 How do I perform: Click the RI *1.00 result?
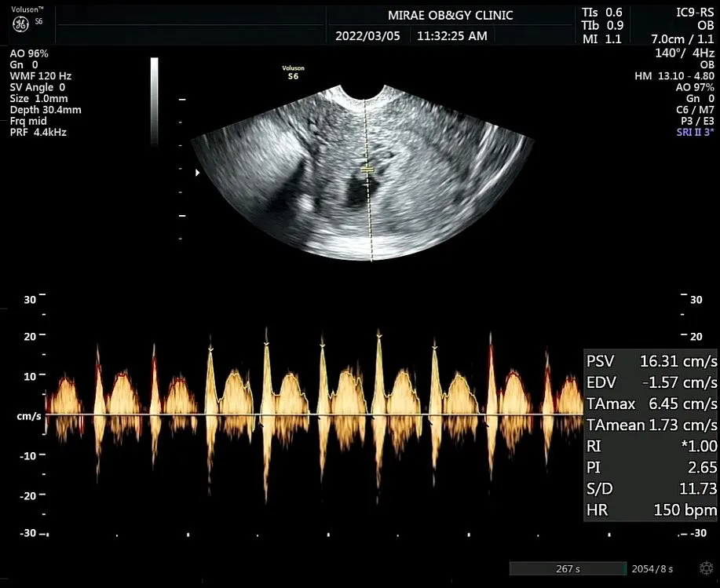click(x=651, y=446)
